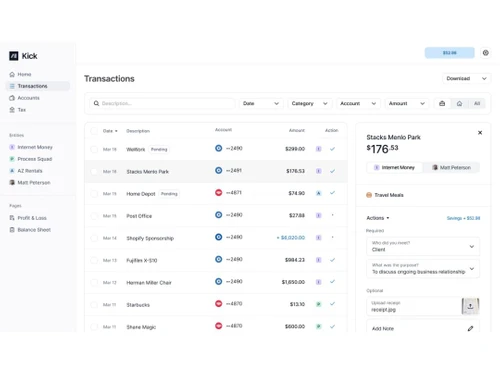The height and width of the screenshot is (375, 500).
Task: Check the Starbucks row checkbox
Action: (94, 305)
